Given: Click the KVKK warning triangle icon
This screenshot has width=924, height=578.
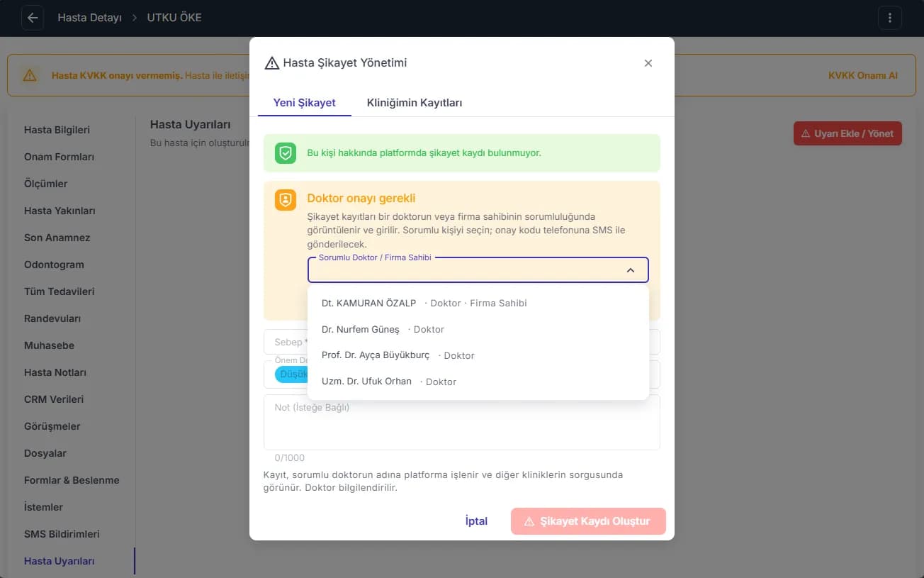Looking at the screenshot, I should [x=29, y=75].
